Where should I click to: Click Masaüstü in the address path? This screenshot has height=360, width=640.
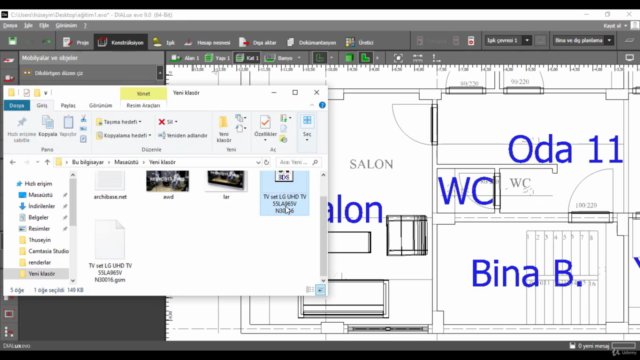tap(126, 162)
